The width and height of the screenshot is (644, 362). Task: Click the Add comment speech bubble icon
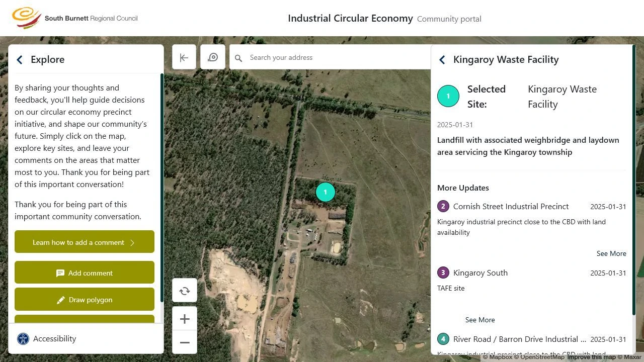(60, 273)
